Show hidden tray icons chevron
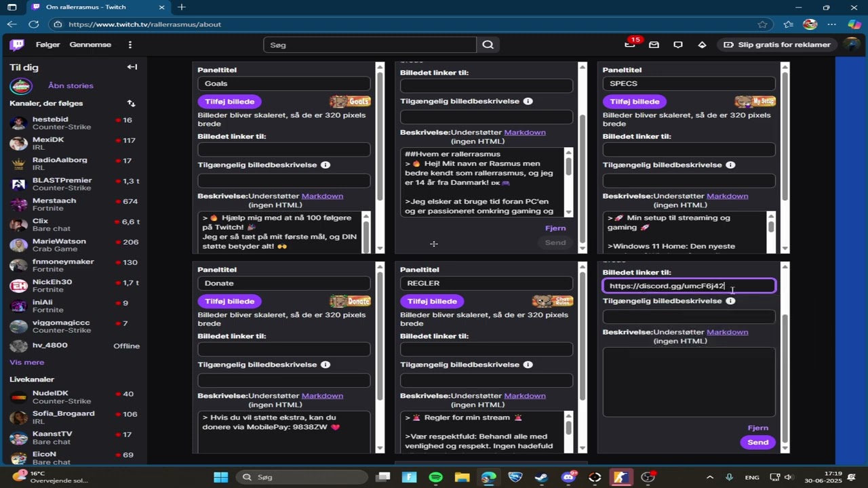Viewport: 868px width, 488px height. tap(710, 477)
